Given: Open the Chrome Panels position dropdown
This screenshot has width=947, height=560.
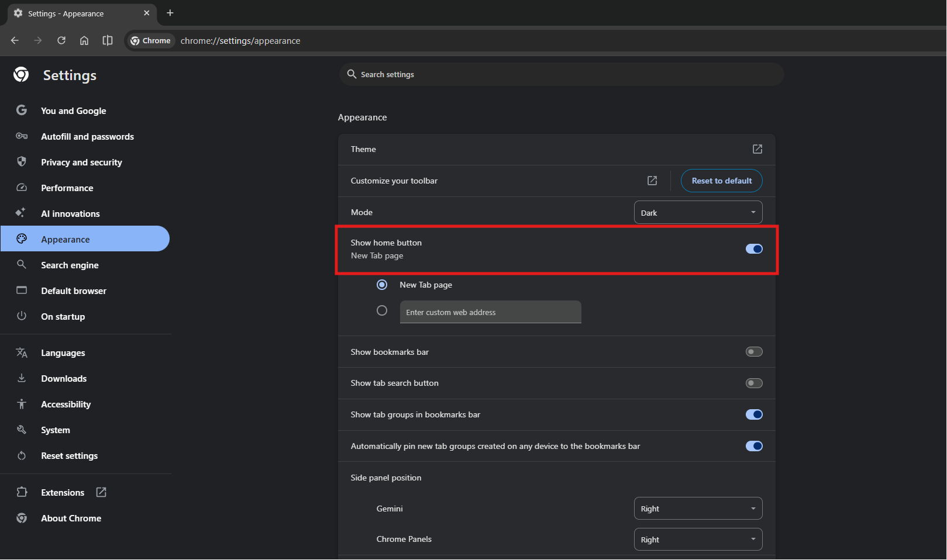Looking at the screenshot, I should click(x=698, y=540).
